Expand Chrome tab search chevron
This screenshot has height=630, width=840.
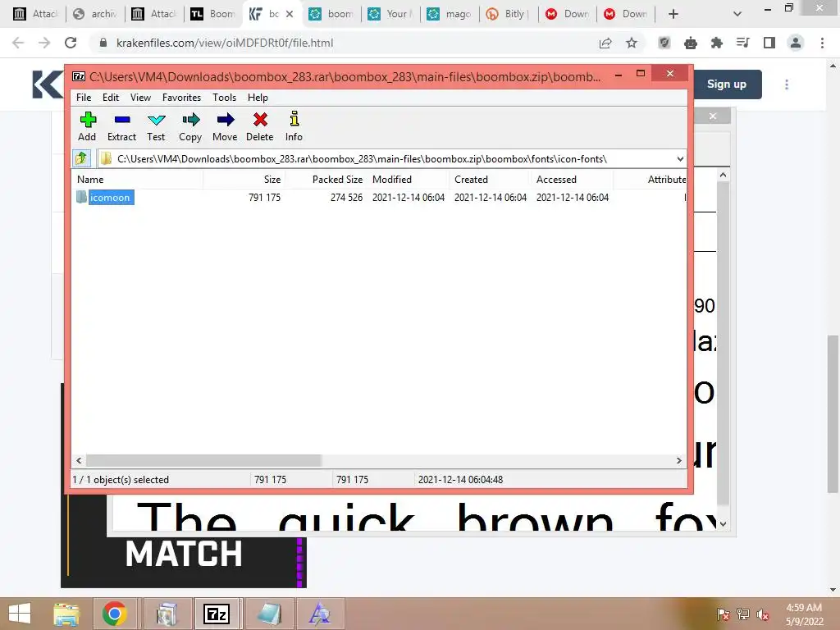[737, 14]
